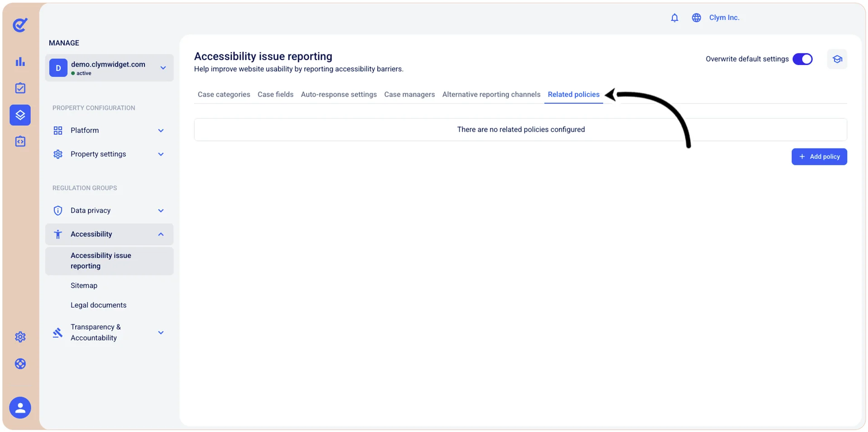
Task: Open the notifications bell
Action: (x=674, y=18)
